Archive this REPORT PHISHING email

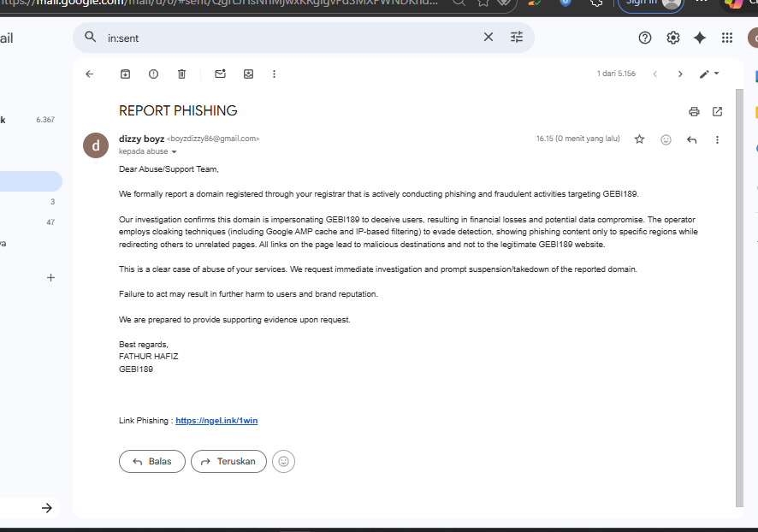[x=125, y=74]
